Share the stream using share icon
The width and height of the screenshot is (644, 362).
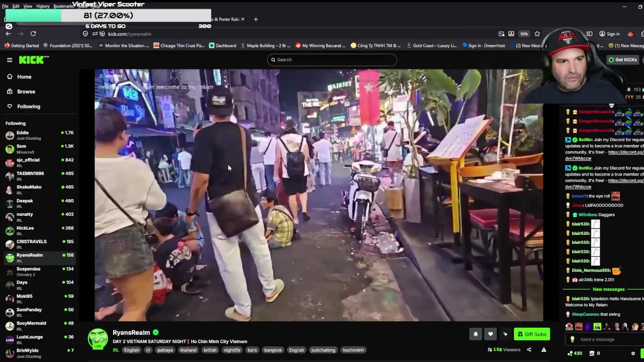[529, 350]
